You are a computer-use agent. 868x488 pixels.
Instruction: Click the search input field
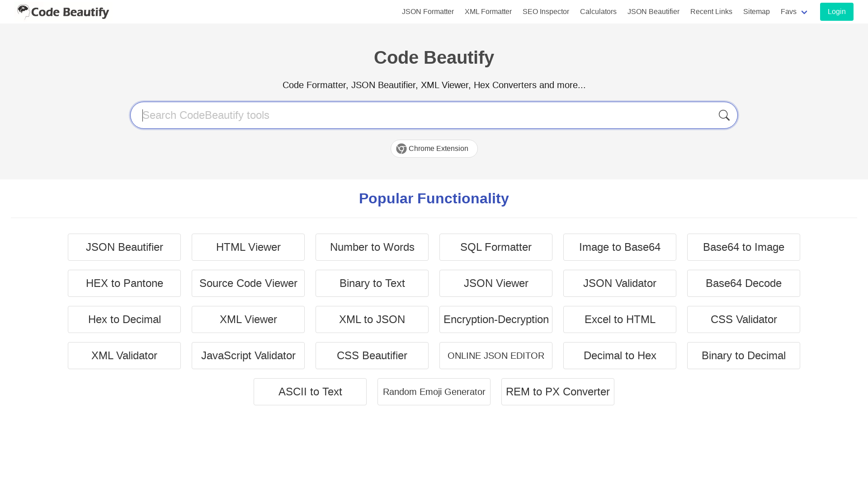tap(434, 115)
